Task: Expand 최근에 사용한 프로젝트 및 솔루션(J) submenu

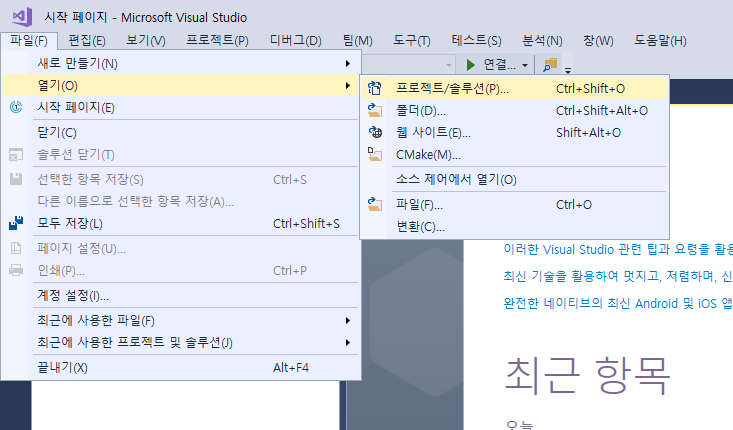Action: click(347, 342)
